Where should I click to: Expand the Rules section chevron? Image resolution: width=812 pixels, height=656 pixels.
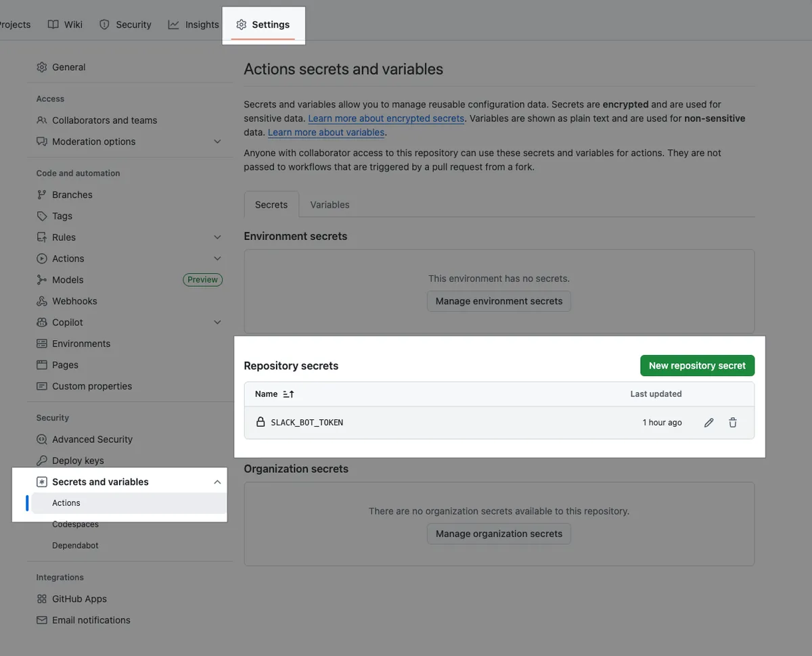point(217,237)
